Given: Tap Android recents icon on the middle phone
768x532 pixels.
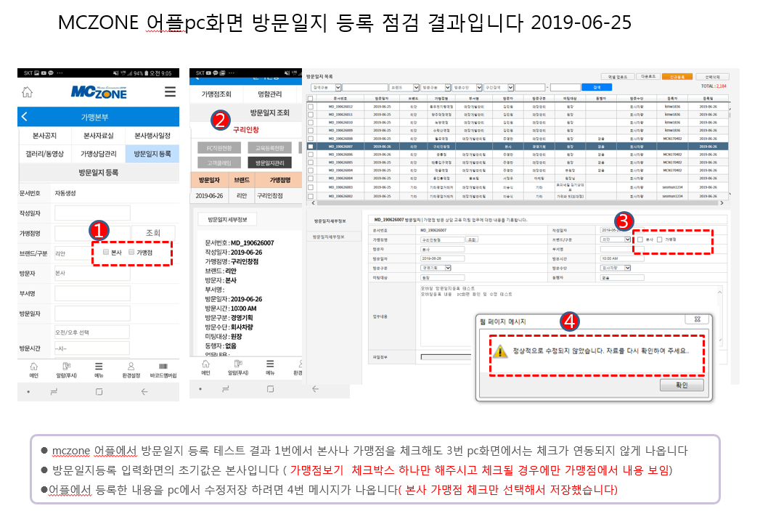Looking at the screenshot, I should 225,389.
